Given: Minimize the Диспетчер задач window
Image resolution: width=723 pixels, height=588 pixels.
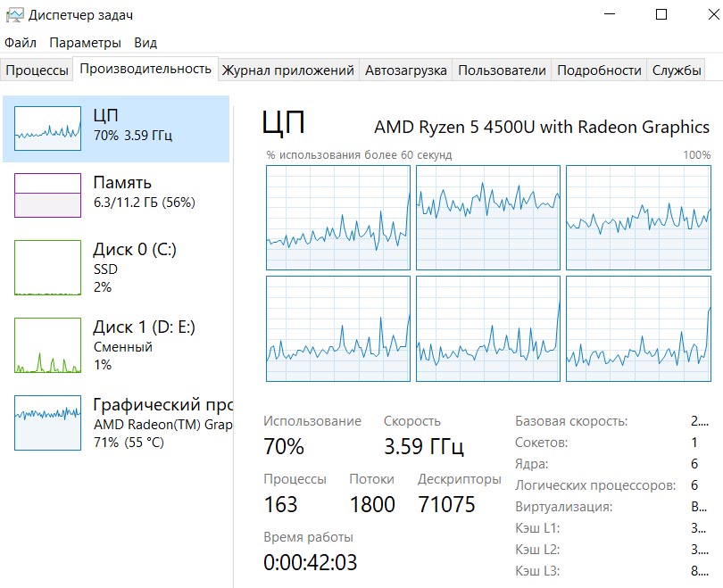Looking at the screenshot, I should (x=610, y=14).
